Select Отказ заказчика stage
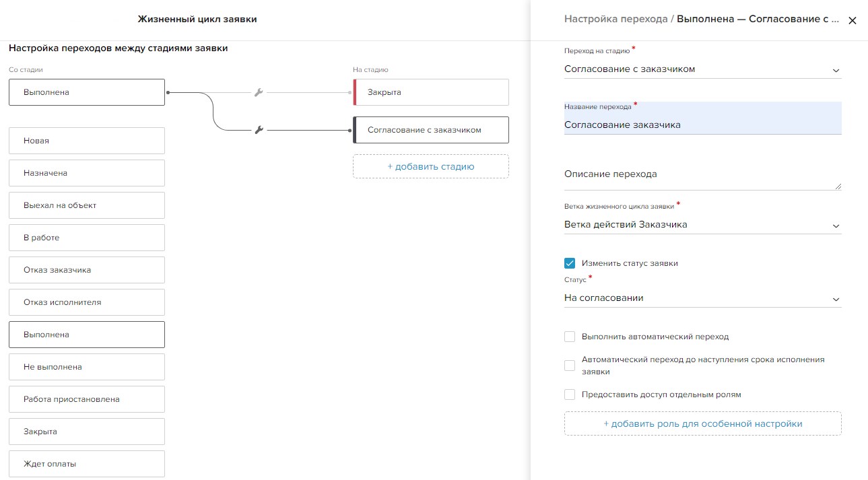This screenshot has width=868, height=480. 87,270
